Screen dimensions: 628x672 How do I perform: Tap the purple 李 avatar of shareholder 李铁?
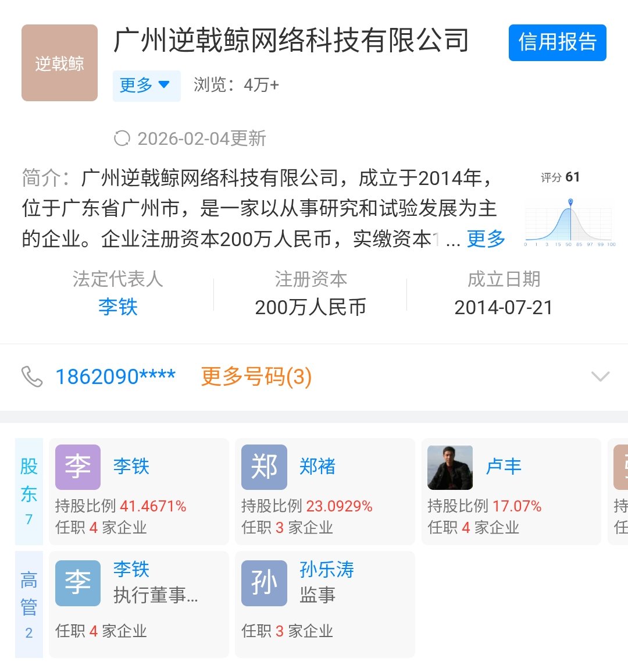click(x=78, y=467)
